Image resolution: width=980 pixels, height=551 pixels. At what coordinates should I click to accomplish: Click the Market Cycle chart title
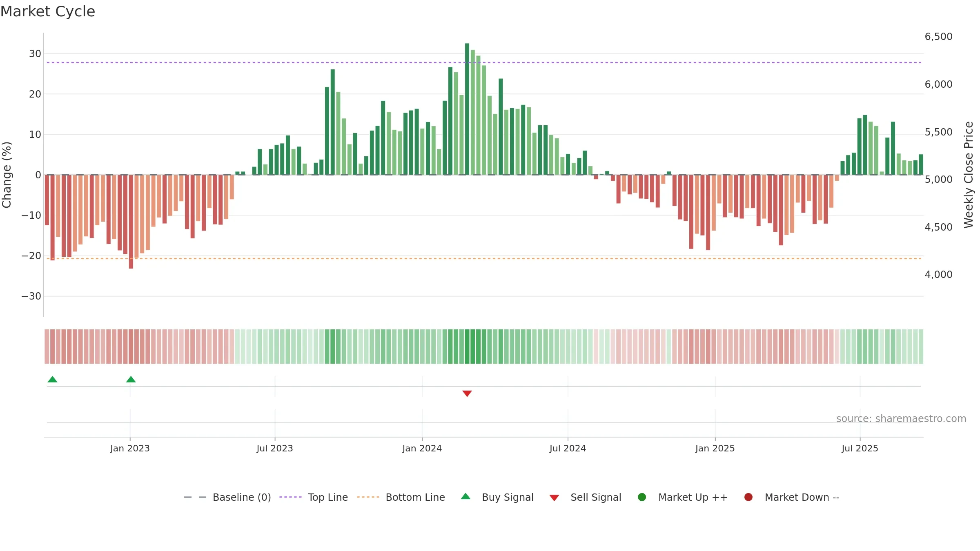click(x=48, y=11)
